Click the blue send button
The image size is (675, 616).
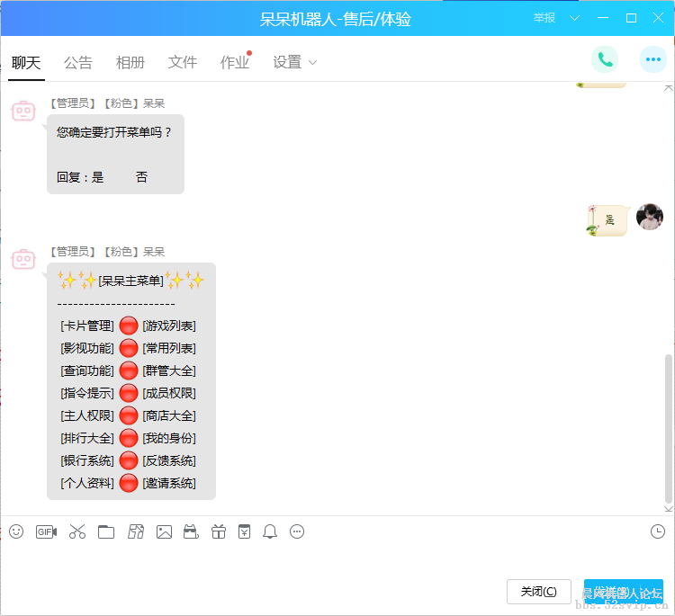[623, 592]
